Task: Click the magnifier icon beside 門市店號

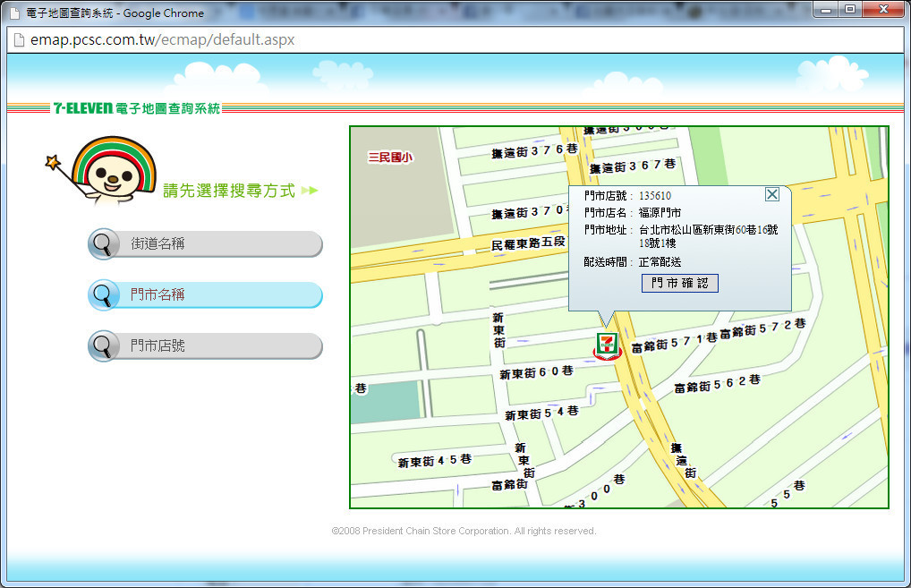Action: (104, 346)
